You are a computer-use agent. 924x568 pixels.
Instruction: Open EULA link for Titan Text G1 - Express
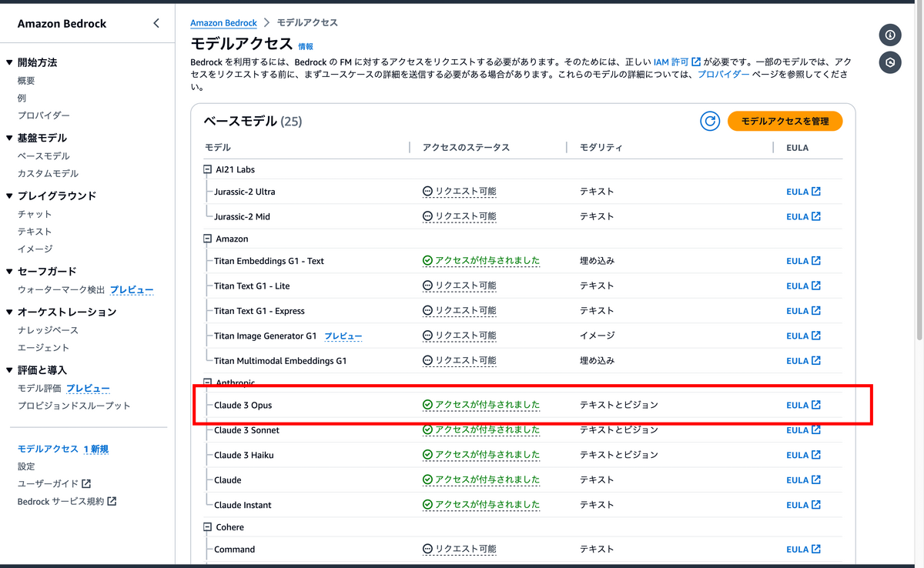803,311
